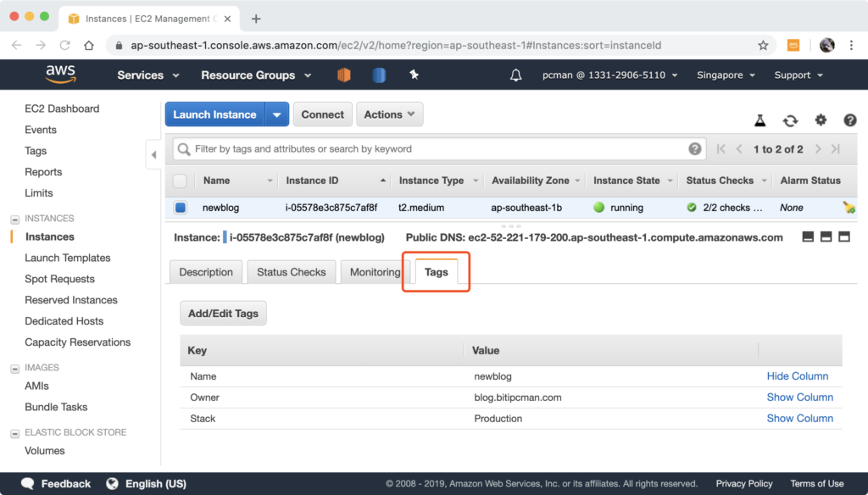Open Volumes in sidebar
The height and width of the screenshot is (495, 868).
(x=45, y=450)
